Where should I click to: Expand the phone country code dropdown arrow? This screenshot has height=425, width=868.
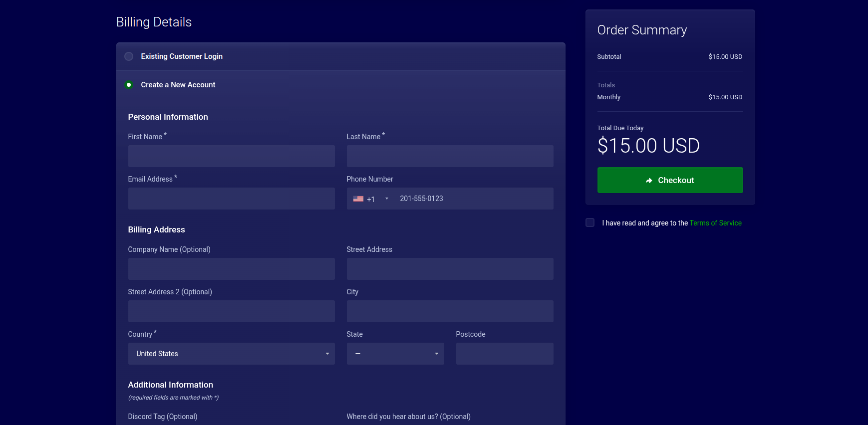pyautogui.click(x=387, y=199)
